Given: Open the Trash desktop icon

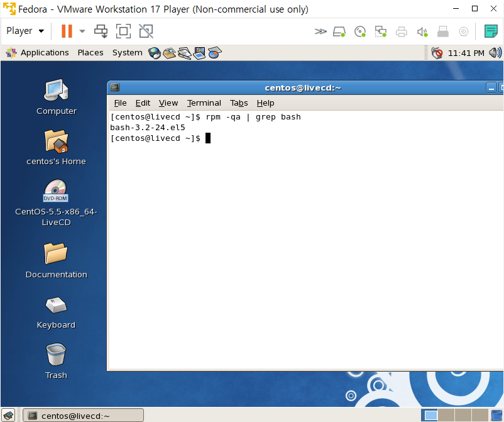Looking at the screenshot, I should (x=57, y=361).
